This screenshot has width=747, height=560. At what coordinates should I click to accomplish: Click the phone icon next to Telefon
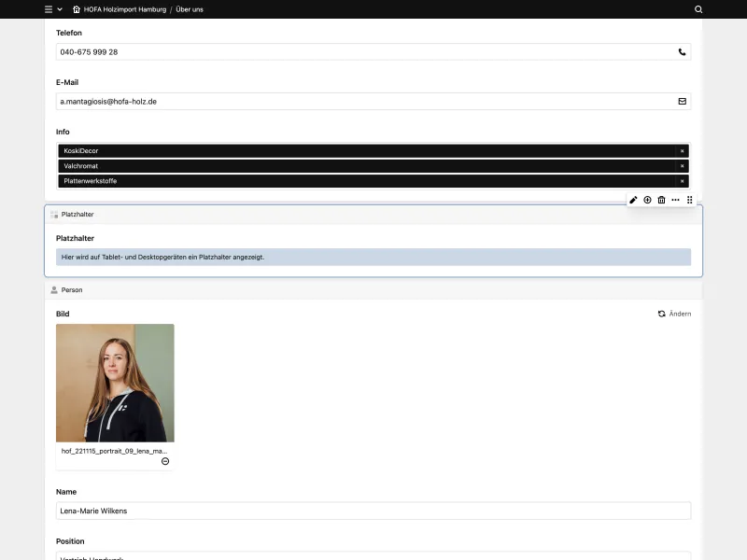(681, 52)
